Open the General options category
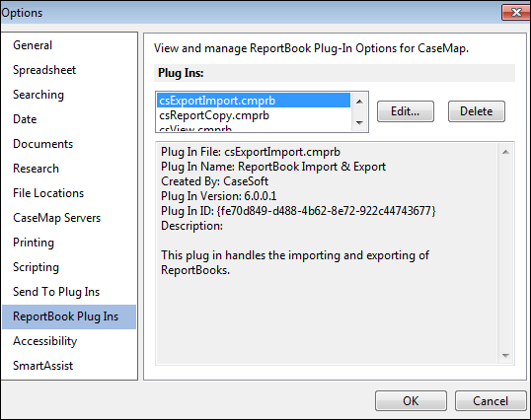 (33, 45)
